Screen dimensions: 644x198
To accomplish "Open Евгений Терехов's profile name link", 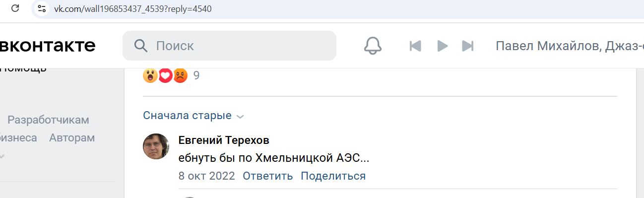I will pos(224,140).
